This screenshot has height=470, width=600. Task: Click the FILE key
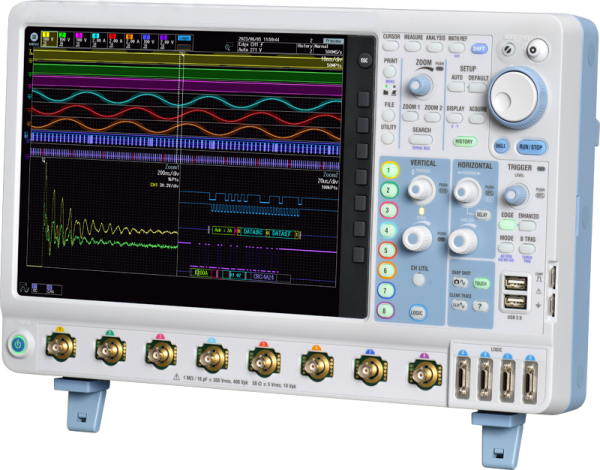tap(388, 115)
